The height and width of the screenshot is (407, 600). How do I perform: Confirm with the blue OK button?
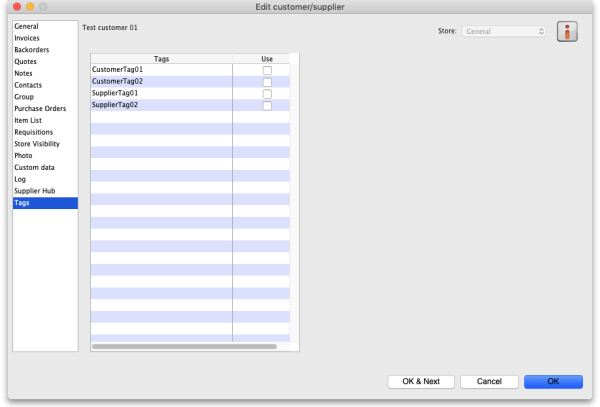(x=551, y=381)
